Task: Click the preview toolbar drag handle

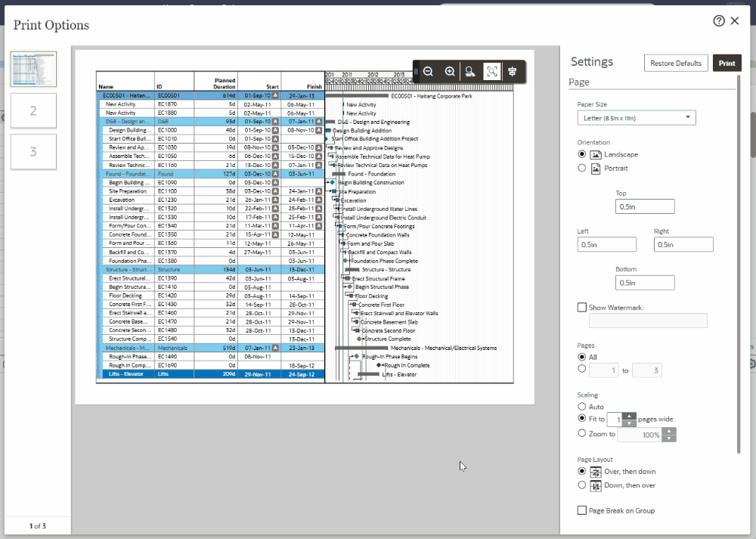Action: (416, 72)
